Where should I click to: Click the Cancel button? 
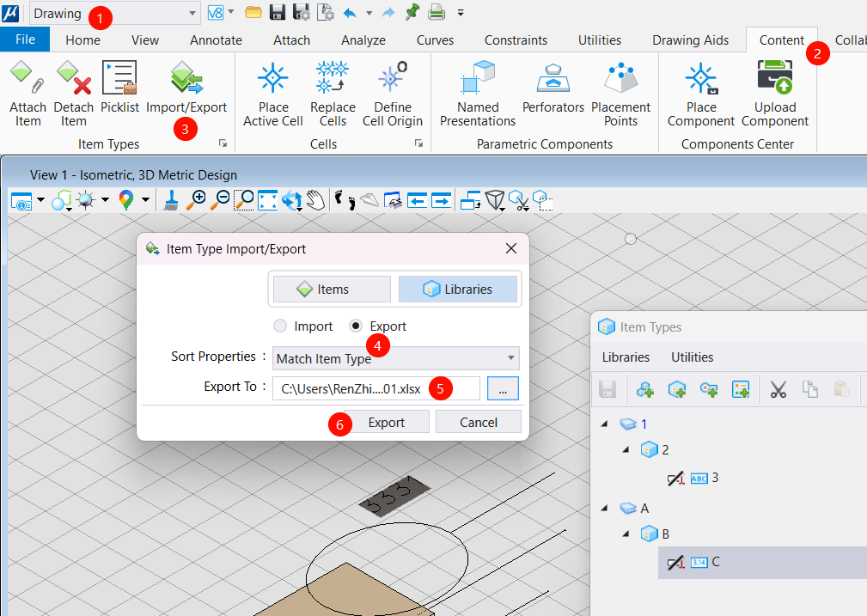tap(478, 422)
